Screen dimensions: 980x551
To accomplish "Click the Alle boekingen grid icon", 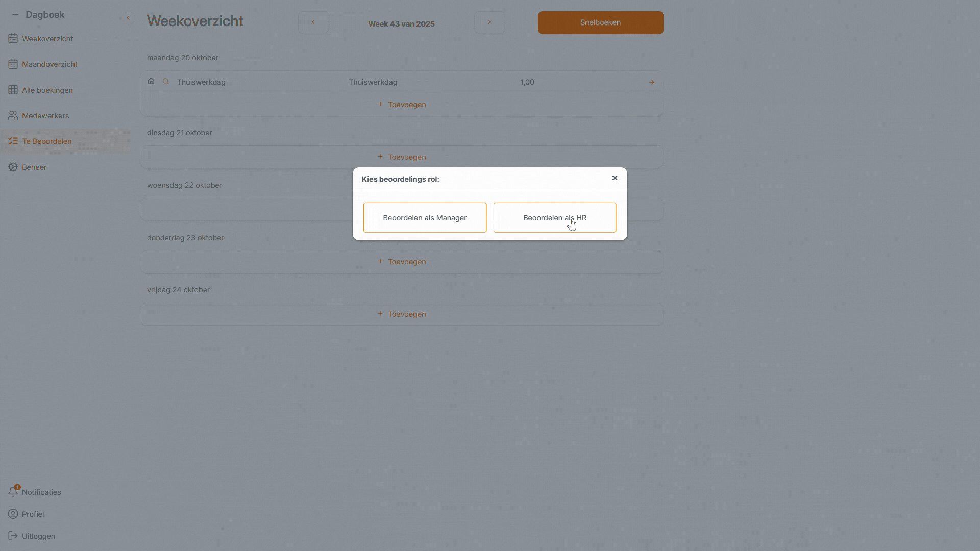I will 13,90.
